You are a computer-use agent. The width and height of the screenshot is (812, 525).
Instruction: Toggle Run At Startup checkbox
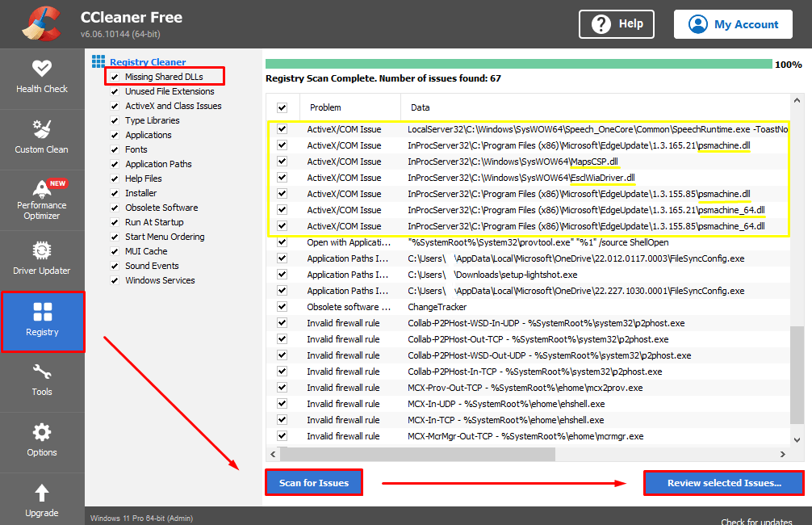click(115, 222)
